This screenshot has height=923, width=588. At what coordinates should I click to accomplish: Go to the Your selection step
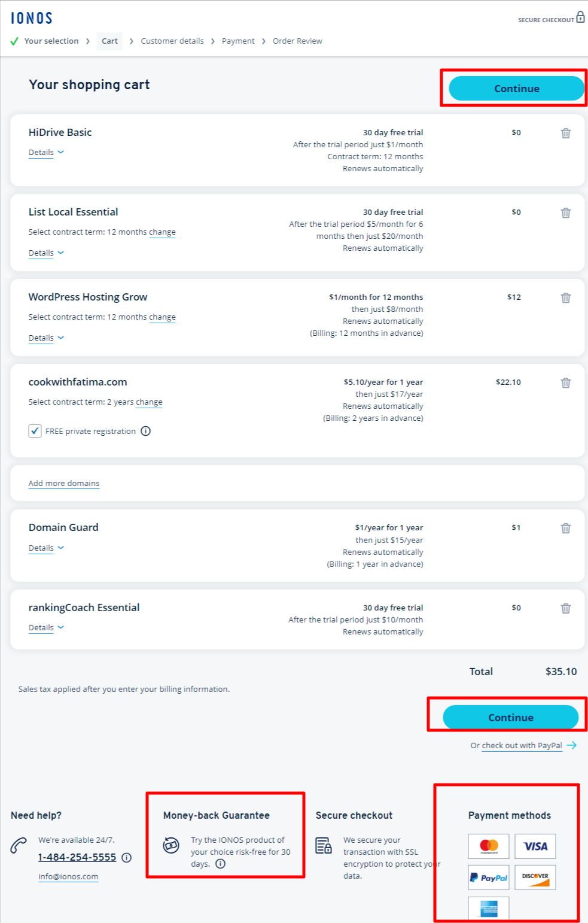pyautogui.click(x=51, y=41)
